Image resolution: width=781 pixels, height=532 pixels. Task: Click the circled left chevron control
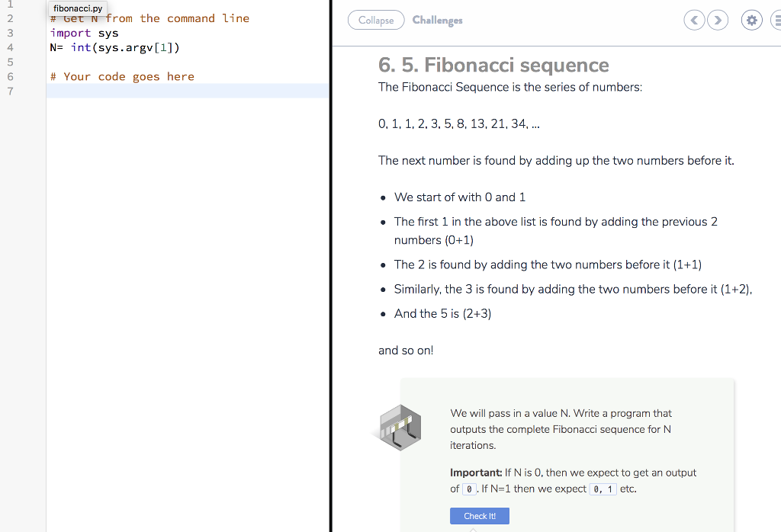click(694, 20)
